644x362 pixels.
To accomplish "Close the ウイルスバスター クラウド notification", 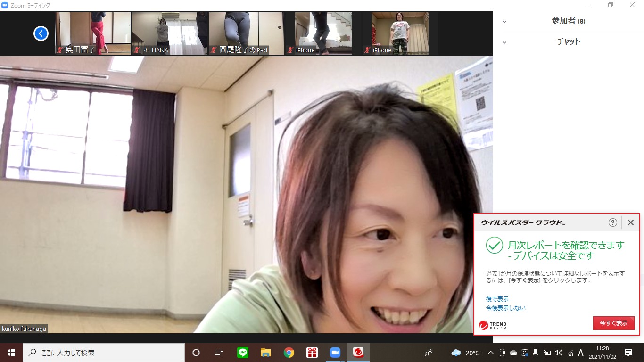I will [x=631, y=222].
